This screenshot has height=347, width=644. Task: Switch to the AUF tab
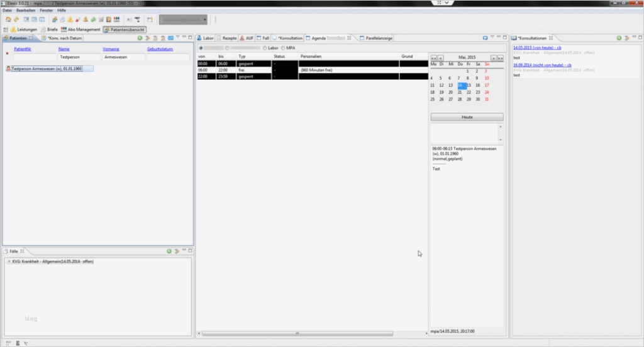pos(247,38)
